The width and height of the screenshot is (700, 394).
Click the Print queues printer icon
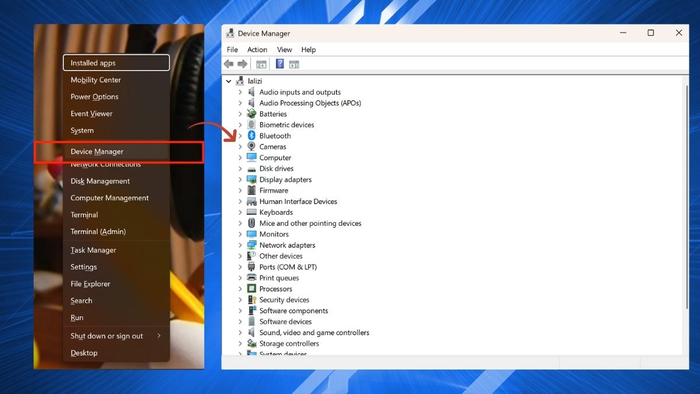point(251,278)
